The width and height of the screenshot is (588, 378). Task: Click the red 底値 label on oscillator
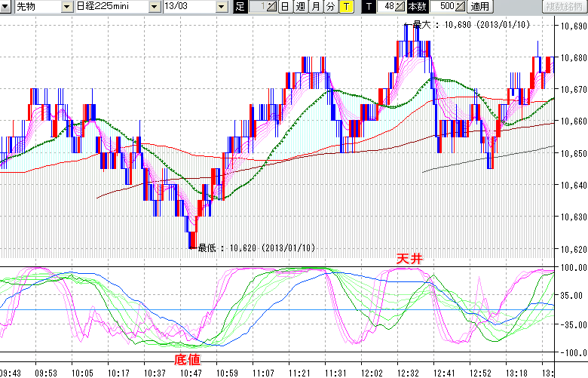(x=188, y=358)
